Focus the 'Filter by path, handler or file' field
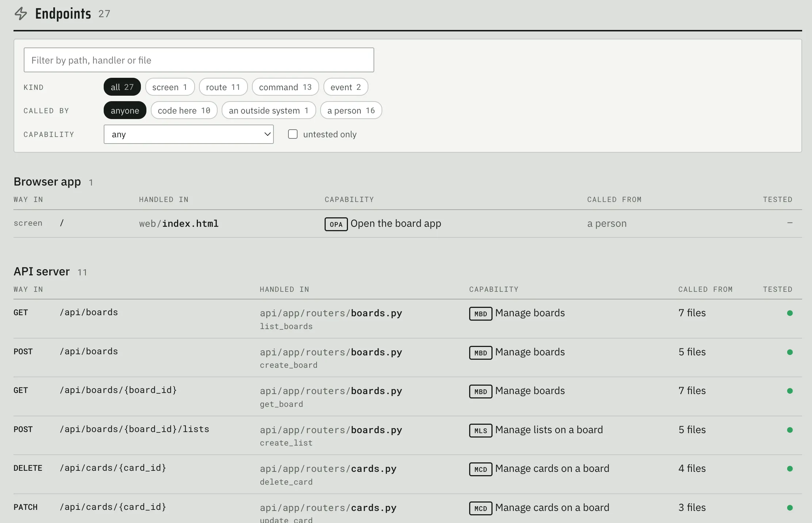812x523 pixels. point(199,60)
